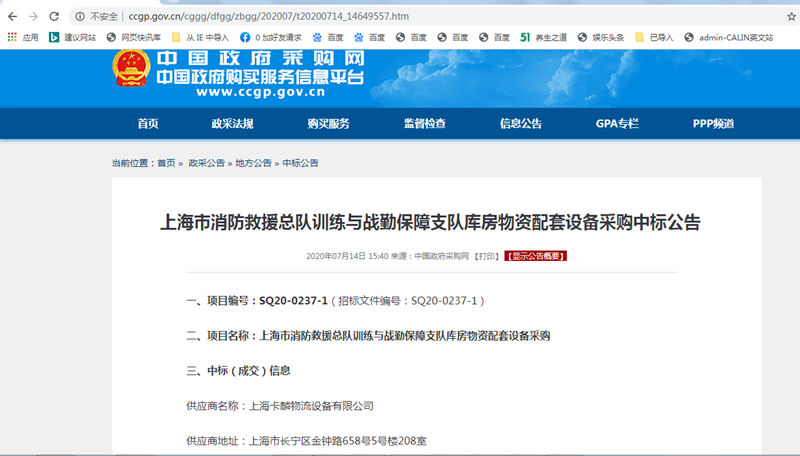Screen dimensions: 800x456
Task: Open the 应用 apps shortcut
Action: point(23,37)
